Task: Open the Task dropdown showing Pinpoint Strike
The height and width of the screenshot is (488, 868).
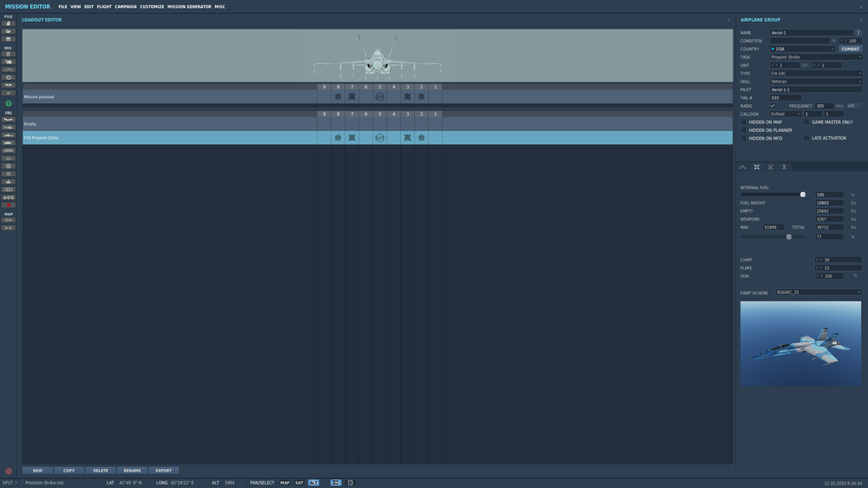Action: click(816, 57)
